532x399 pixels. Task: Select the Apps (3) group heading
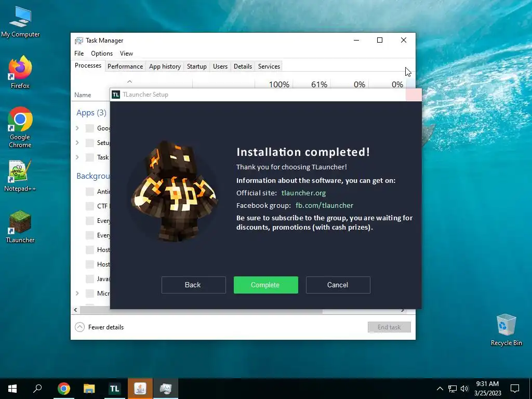click(91, 113)
